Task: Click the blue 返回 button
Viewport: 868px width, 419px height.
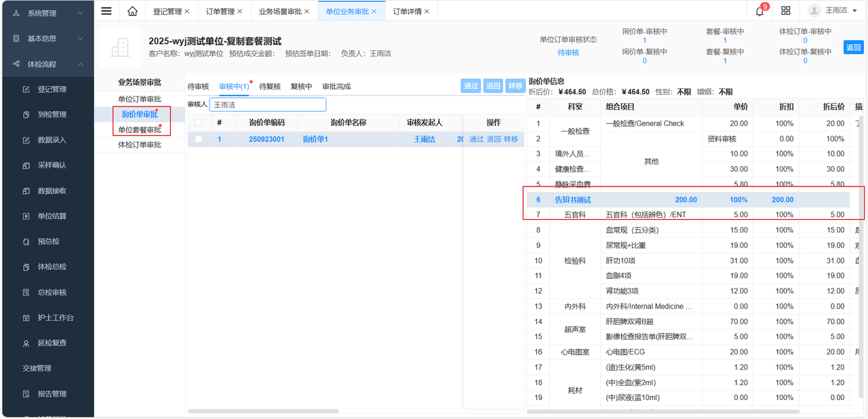Action: 853,47
